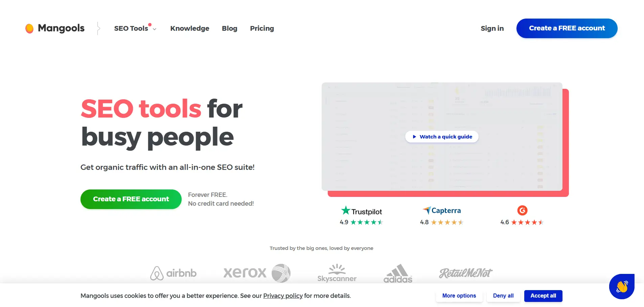
Task: Click the RetailMeNot logo
Action: (466, 273)
